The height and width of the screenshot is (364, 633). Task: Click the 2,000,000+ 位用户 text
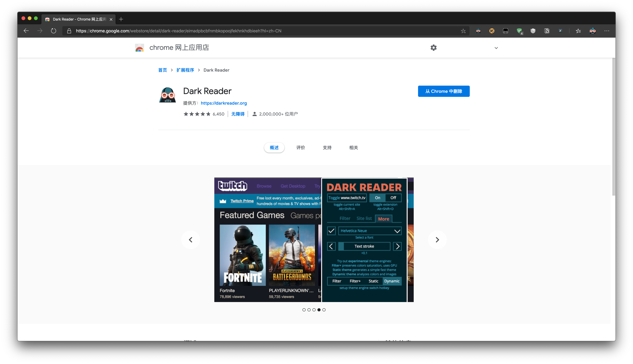(278, 114)
